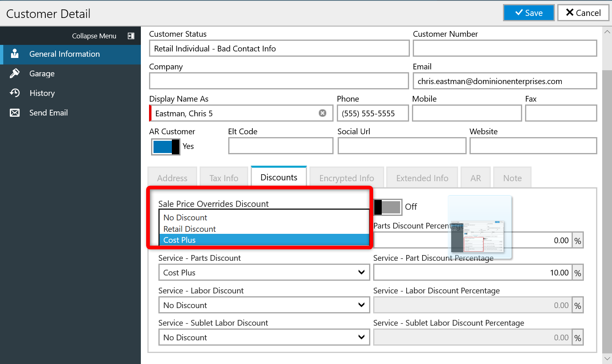Click the History clock icon

pyautogui.click(x=15, y=93)
